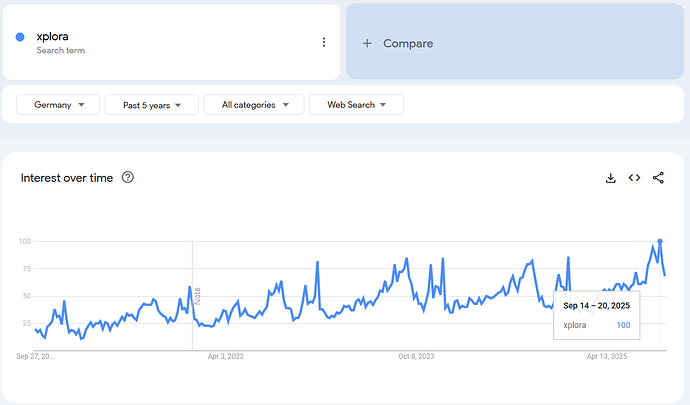
Task: Share the Interest over time chart
Action: click(658, 178)
